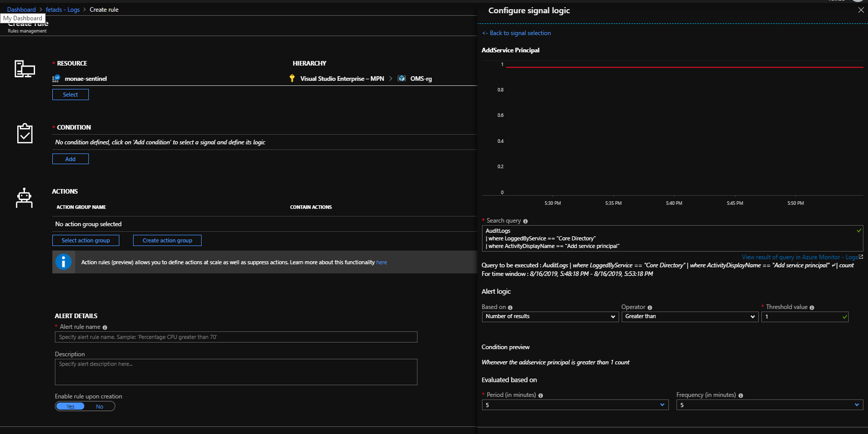
Task: Go to fetads - Logs breadcrumb
Action: tap(62, 10)
